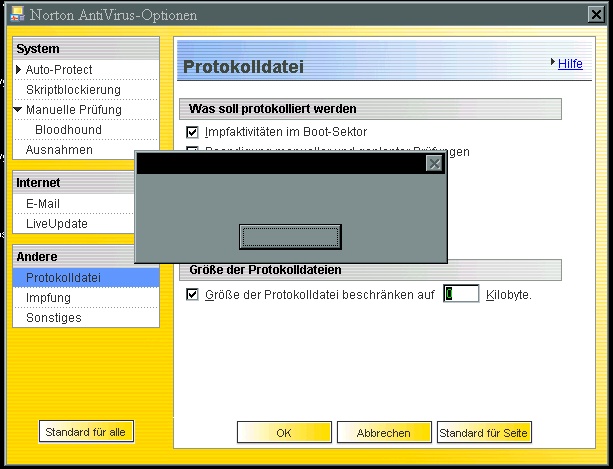Screen dimensions: 613x469
Task: Click the Internet section header
Action: tap(74, 183)
